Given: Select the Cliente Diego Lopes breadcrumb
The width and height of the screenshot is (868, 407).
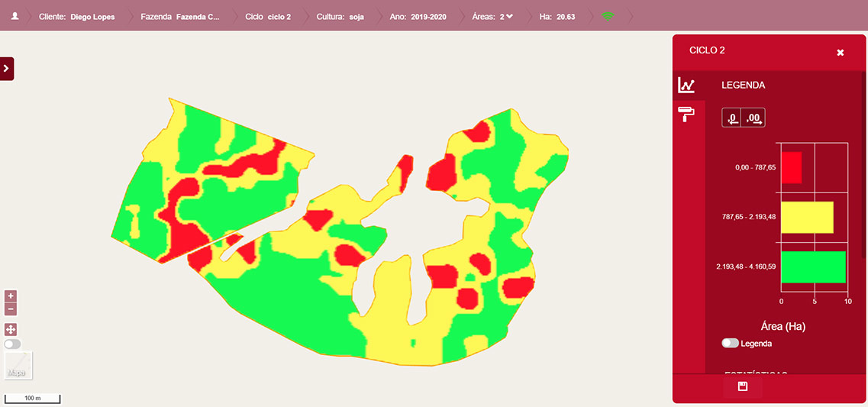Looking at the screenshot, I should 76,16.
